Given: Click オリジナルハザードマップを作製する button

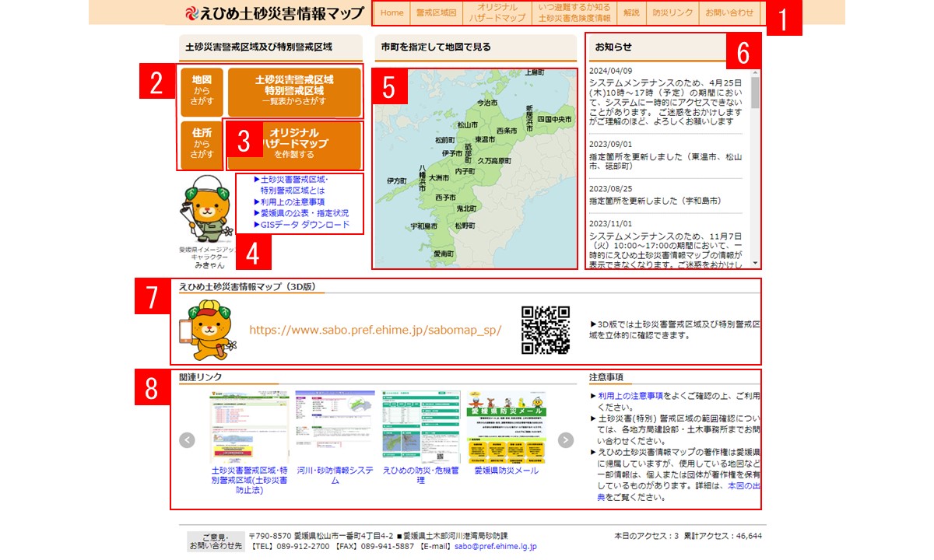Looking at the screenshot, I should (294, 145).
